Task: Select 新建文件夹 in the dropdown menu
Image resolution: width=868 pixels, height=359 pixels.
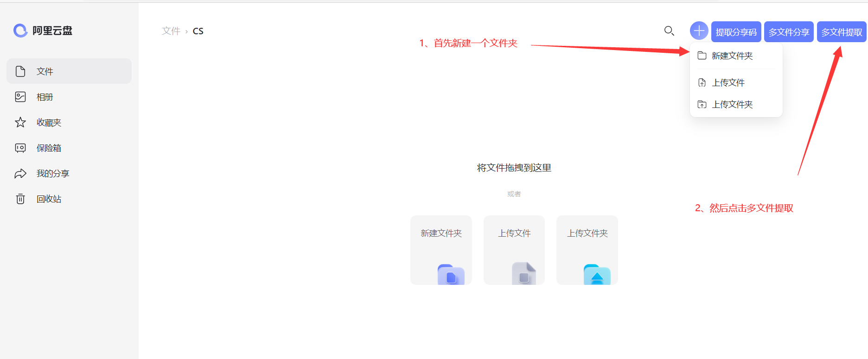Action: (x=732, y=56)
